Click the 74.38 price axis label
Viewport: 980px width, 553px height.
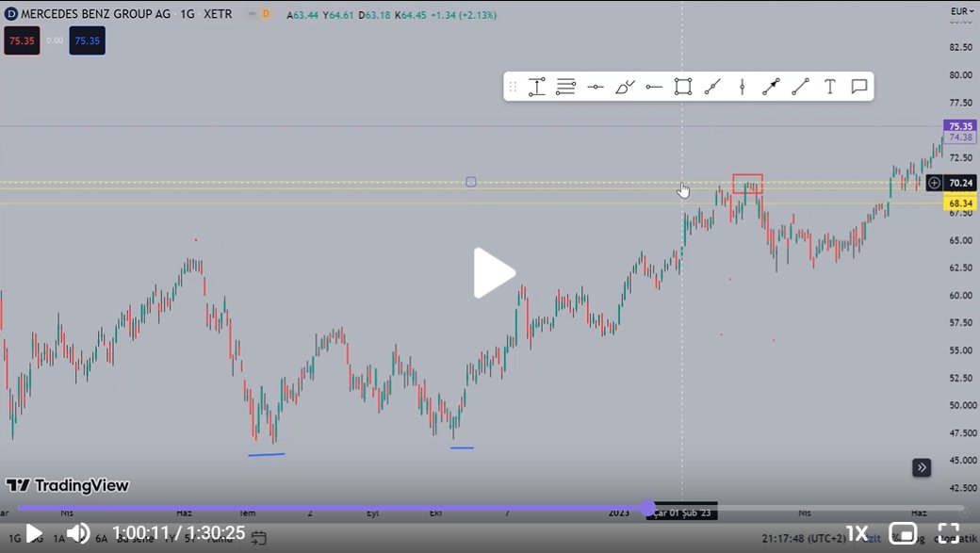(960, 138)
